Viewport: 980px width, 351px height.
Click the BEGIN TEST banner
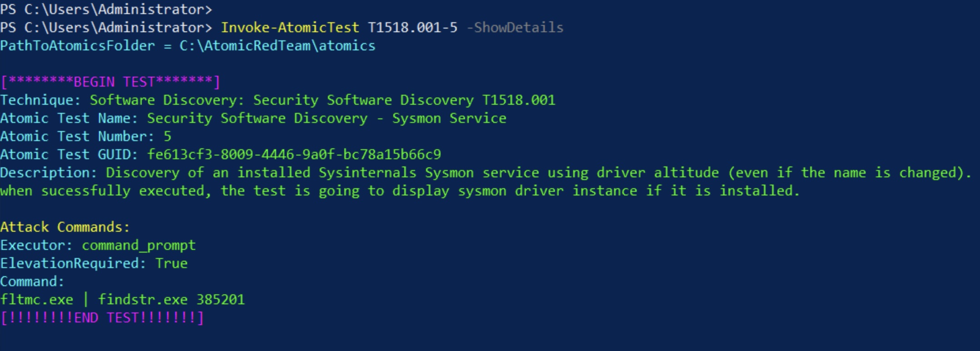click(x=110, y=82)
